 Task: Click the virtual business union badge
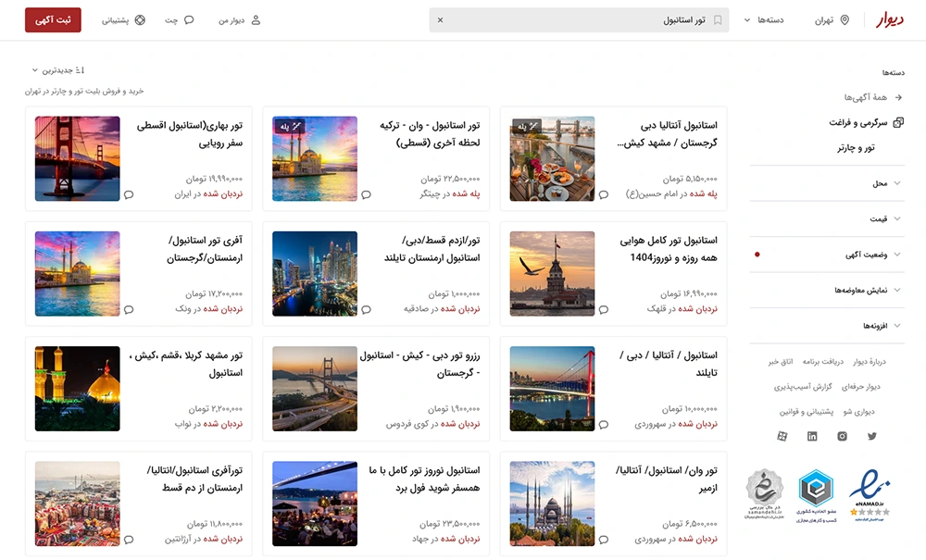[x=816, y=496]
